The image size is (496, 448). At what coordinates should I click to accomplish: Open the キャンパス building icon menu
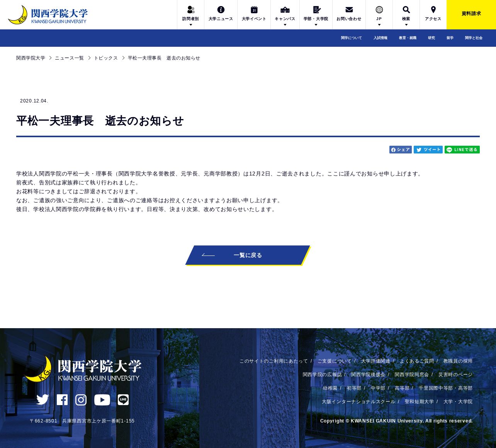(x=285, y=10)
